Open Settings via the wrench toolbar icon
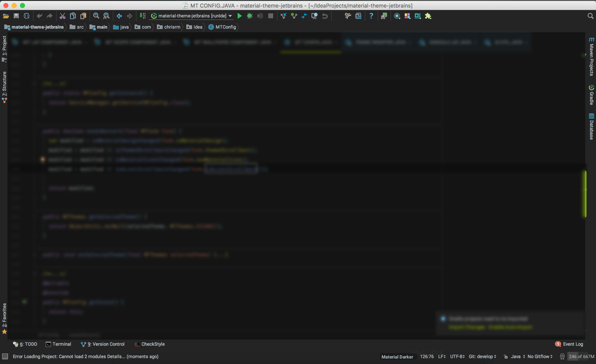 click(348, 16)
